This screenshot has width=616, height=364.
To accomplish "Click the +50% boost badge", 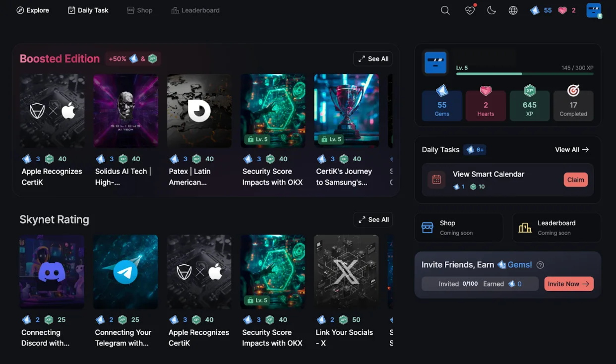I will pos(132,59).
